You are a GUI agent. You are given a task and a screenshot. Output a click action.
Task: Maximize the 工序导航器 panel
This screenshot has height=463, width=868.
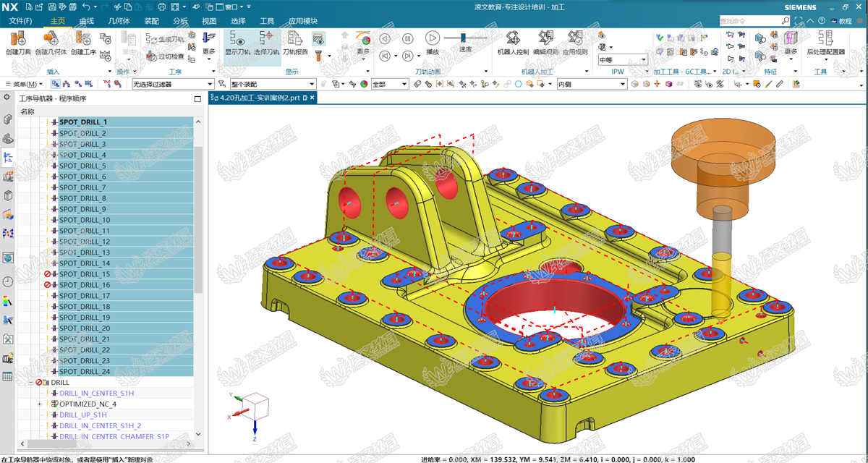click(198, 98)
